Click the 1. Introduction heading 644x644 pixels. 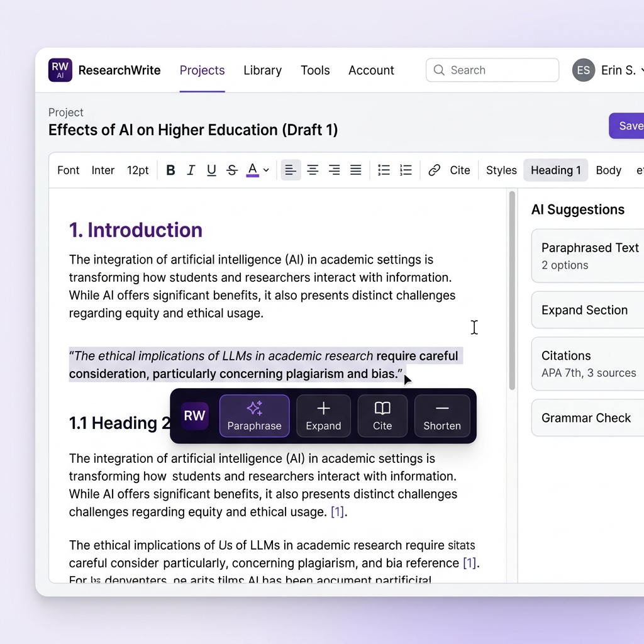coord(136,230)
